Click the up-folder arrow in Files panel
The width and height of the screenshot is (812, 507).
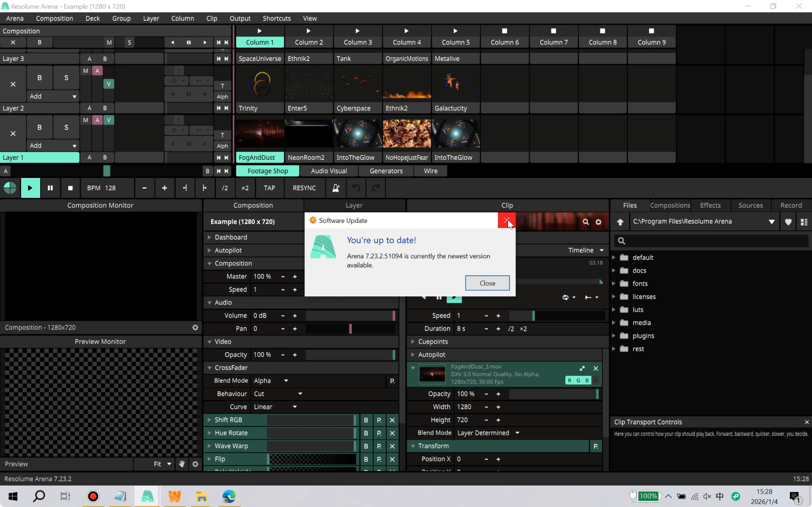pyautogui.click(x=620, y=221)
